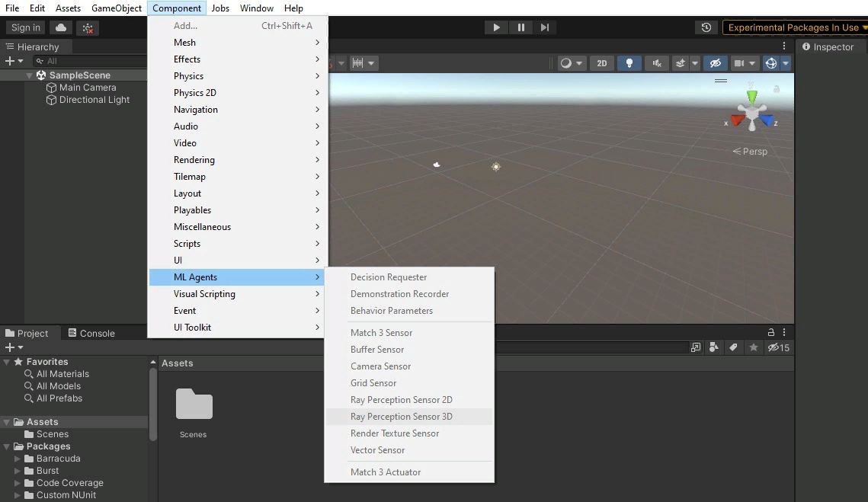This screenshot has height=502, width=868.
Task: Open draw mode shading dropdown
Action: point(572,63)
